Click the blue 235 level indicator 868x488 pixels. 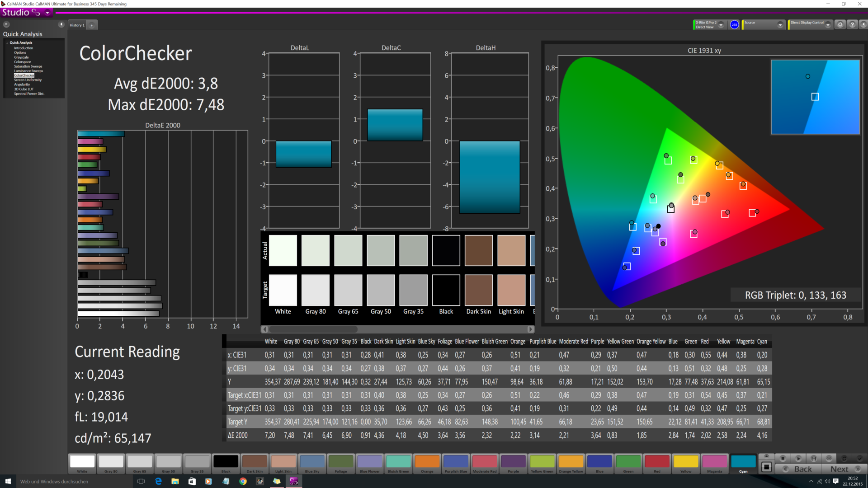click(734, 25)
